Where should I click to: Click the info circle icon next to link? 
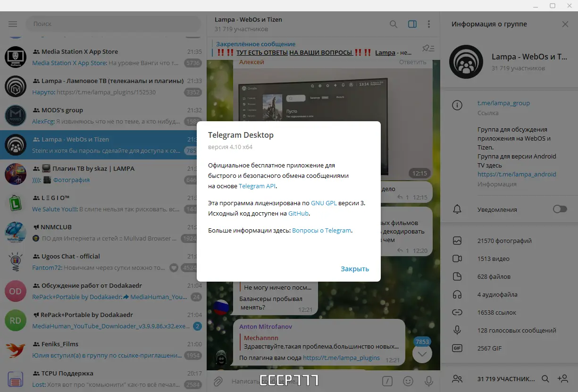pyautogui.click(x=457, y=105)
